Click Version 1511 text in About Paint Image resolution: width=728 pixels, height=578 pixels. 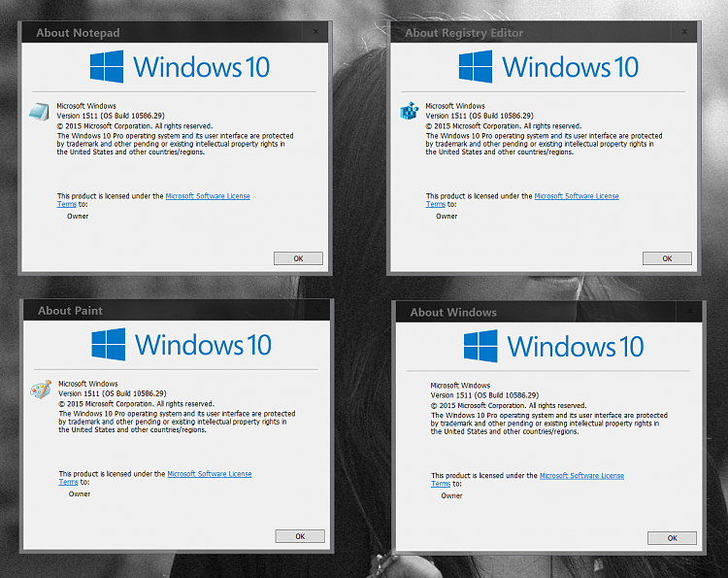tap(113, 393)
